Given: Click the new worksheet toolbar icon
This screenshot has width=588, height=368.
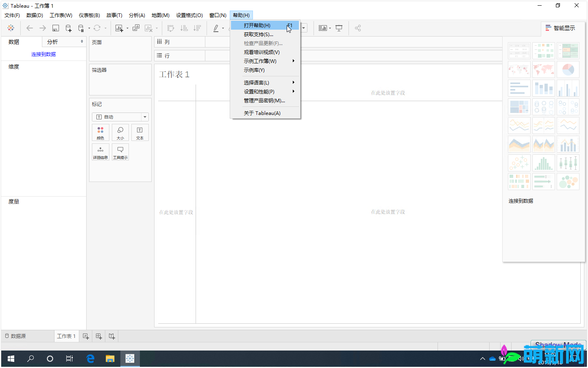Looking at the screenshot, I should click(x=119, y=28).
